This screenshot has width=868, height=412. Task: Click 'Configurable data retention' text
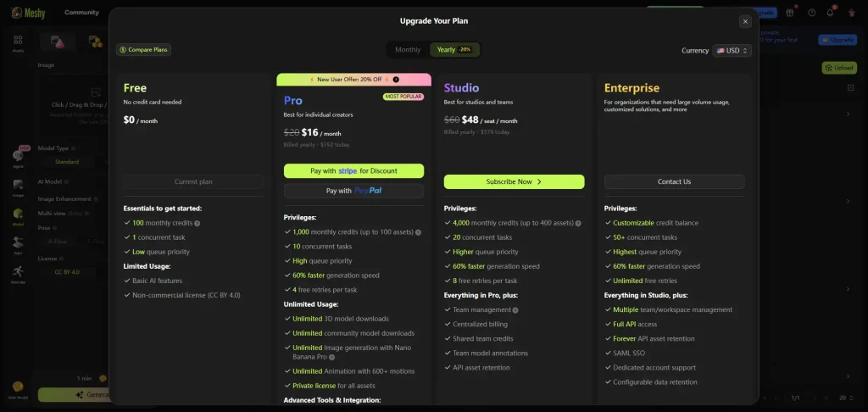click(x=655, y=382)
